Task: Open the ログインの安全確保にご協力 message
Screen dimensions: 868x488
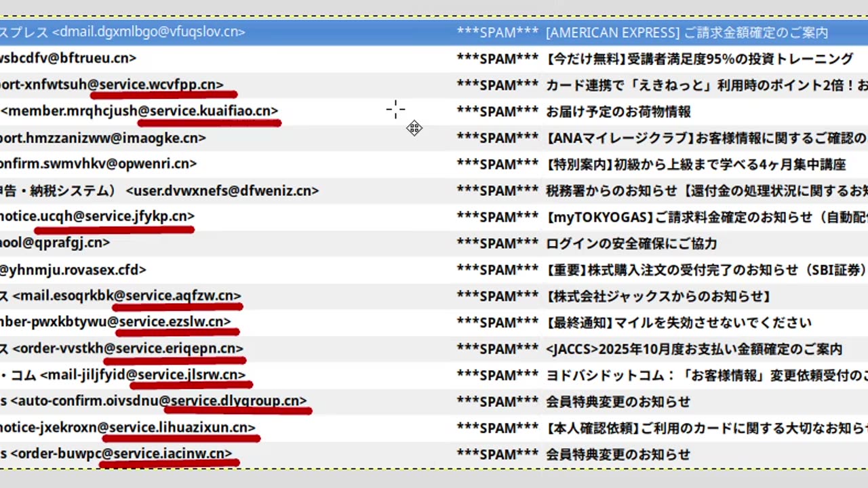Action: coord(631,244)
